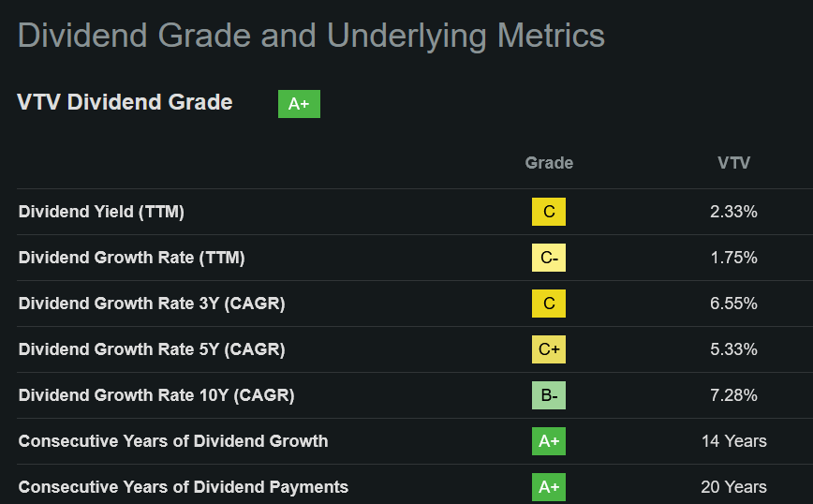
Task: Select the Consecutive Years of Dividend Payments label
Action: click(184, 487)
